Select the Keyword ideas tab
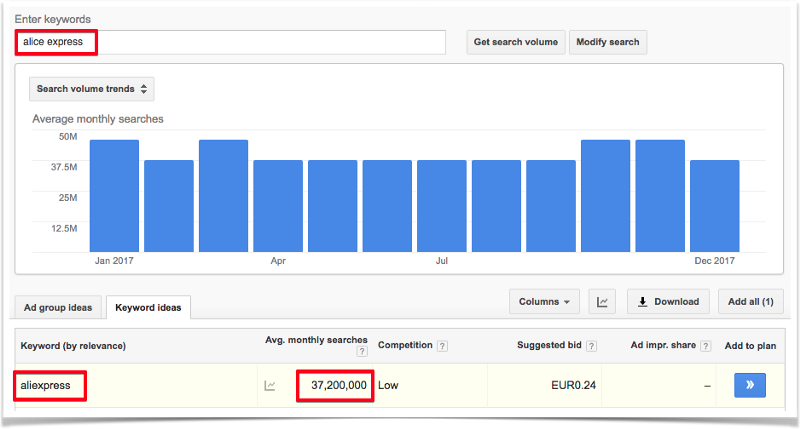 [148, 308]
